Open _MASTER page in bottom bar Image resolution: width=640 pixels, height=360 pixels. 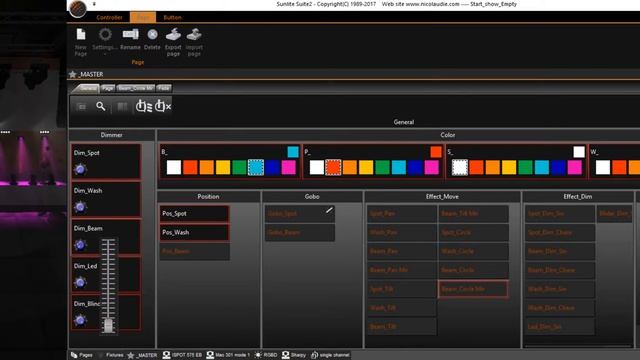point(142,355)
